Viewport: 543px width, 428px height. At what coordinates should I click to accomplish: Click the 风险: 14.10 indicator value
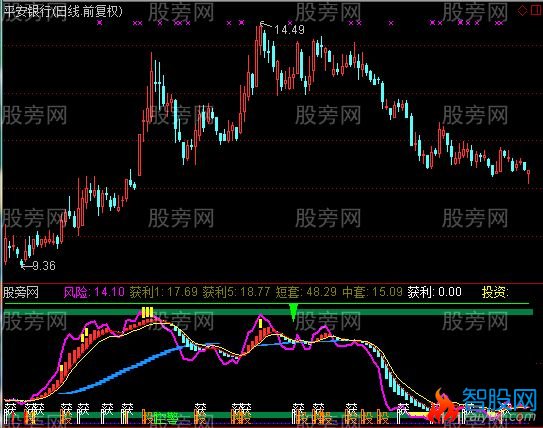click(x=94, y=292)
